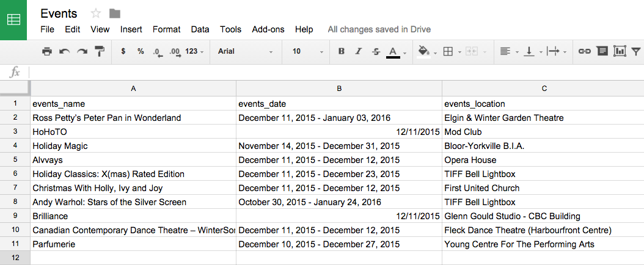Select the Opera House cell

[543, 160]
